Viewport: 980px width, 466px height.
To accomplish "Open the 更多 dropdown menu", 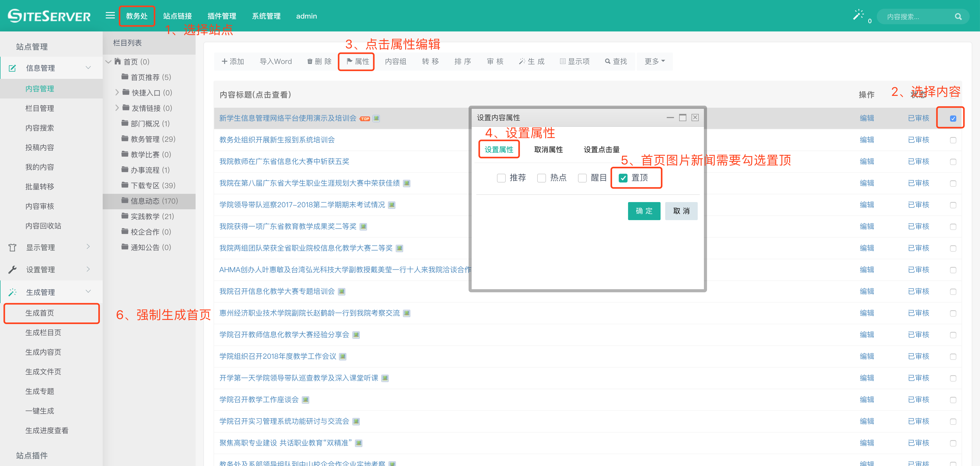I will coord(654,62).
